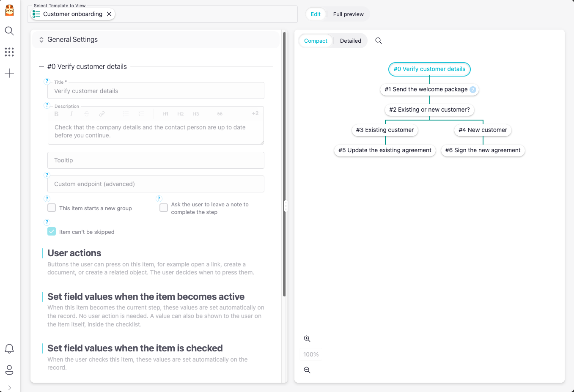This screenshot has width=574, height=392.
Task: Select node #4 New customer
Action: pos(483,130)
